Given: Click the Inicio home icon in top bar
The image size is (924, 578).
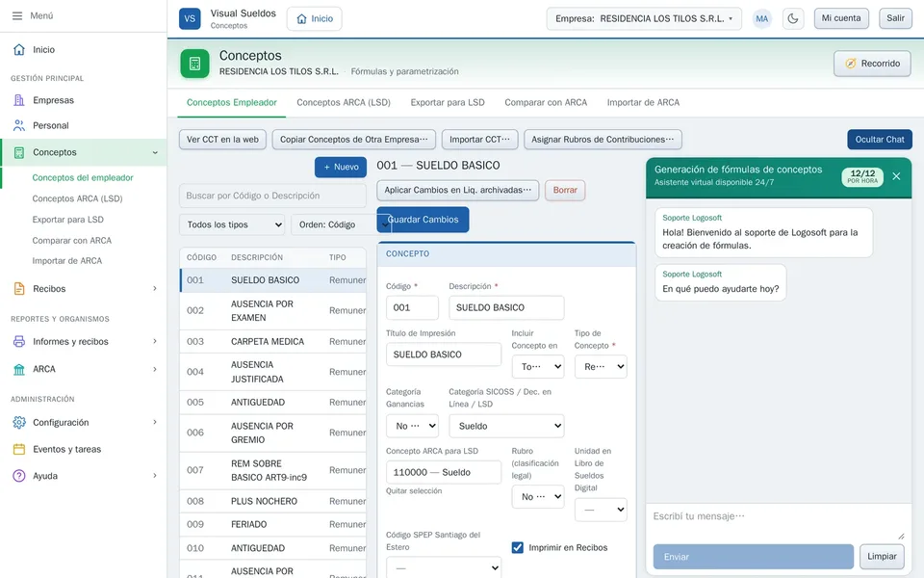Looking at the screenshot, I should click(301, 19).
